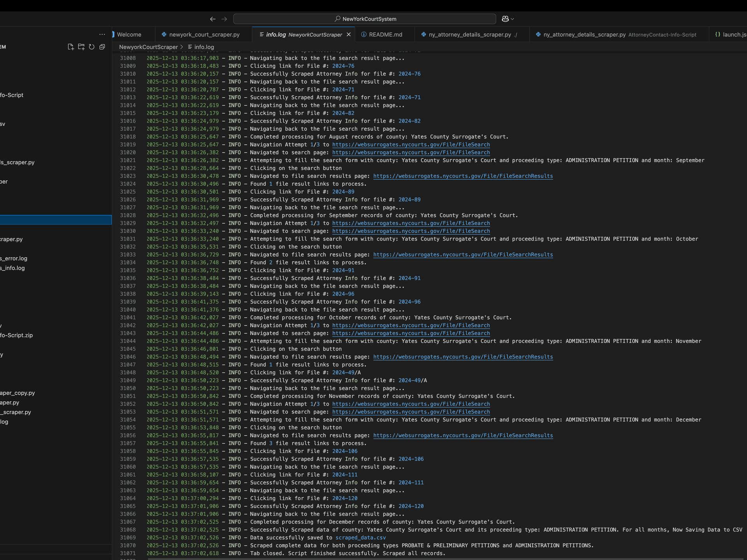This screenshot has height=560, width=747.
Task: Open FileSearchResults link on line 31023
Action: 463,176
